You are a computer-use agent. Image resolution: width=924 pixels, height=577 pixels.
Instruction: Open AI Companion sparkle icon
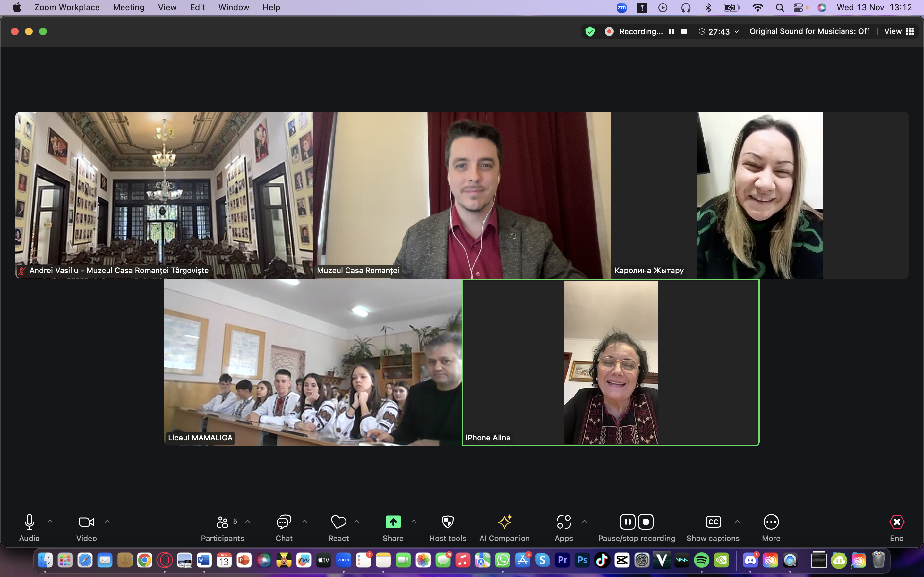pos(504,522)
